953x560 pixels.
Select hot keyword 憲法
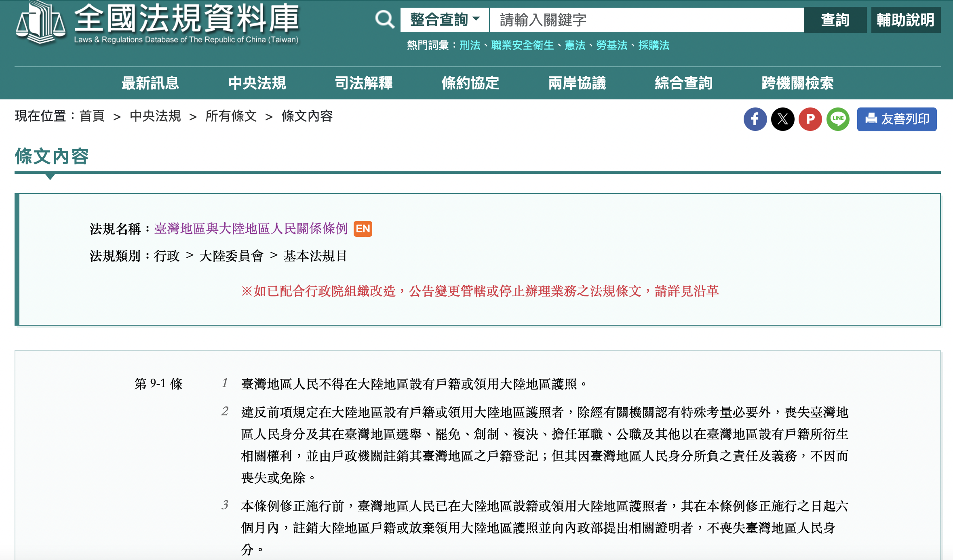point(575,45)
